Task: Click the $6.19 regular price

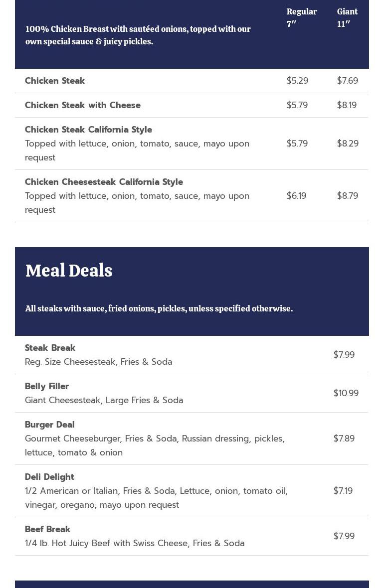Action: click(x=296, y=196)
